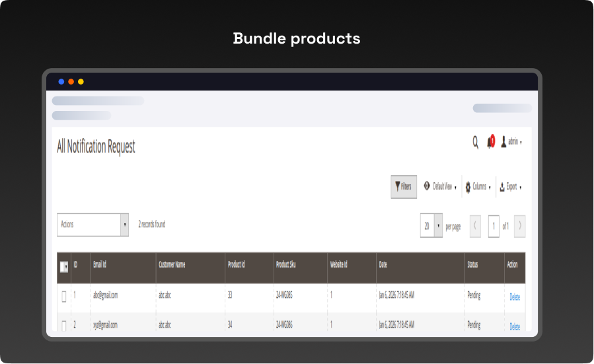Open the notifications bell icon
This screenshot has height=364, width=594.
coord(490,142)
